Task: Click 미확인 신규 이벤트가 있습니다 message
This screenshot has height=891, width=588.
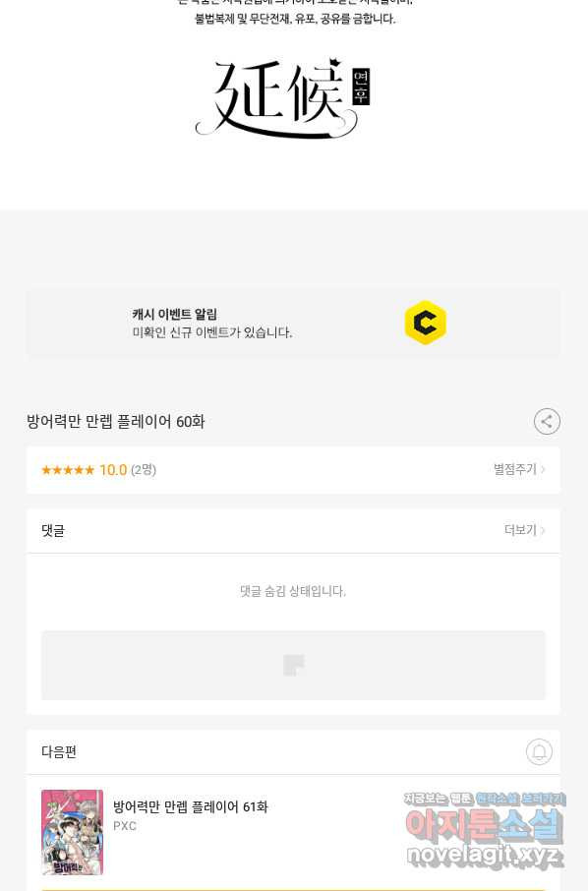Action: [212, 332]
